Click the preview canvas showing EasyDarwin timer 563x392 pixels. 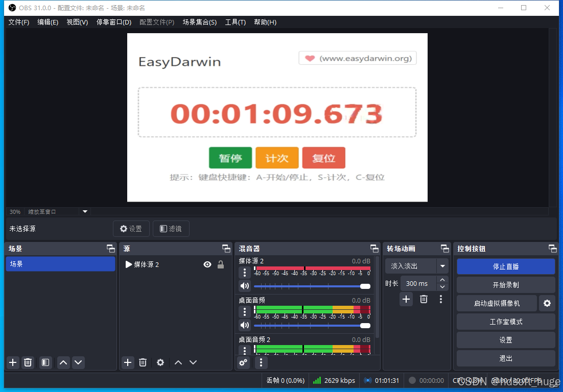point(277,117)
